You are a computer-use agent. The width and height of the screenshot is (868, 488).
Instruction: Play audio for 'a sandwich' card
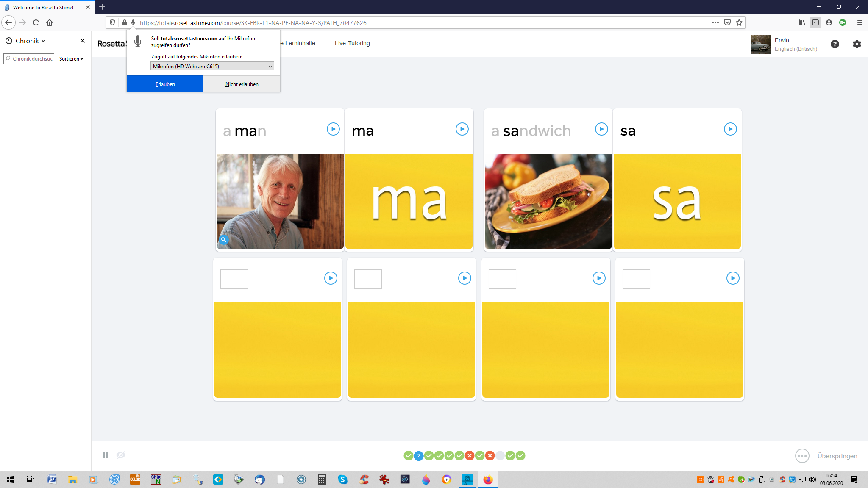pos(601,129)
